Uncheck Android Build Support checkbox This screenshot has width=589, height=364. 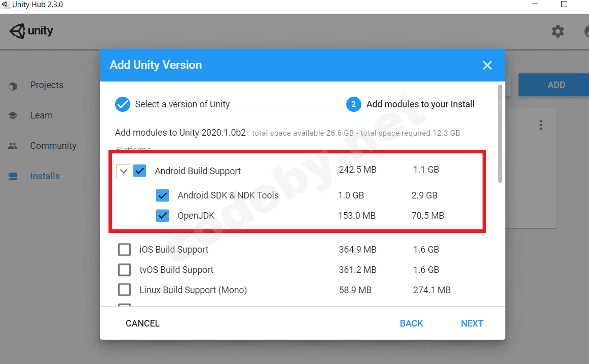pos(140,171)
